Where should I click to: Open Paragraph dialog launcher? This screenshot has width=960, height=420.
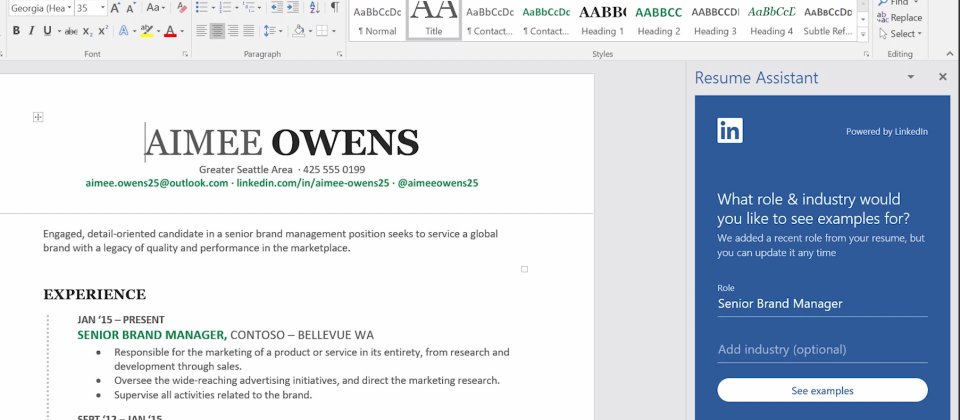point(340,54)
